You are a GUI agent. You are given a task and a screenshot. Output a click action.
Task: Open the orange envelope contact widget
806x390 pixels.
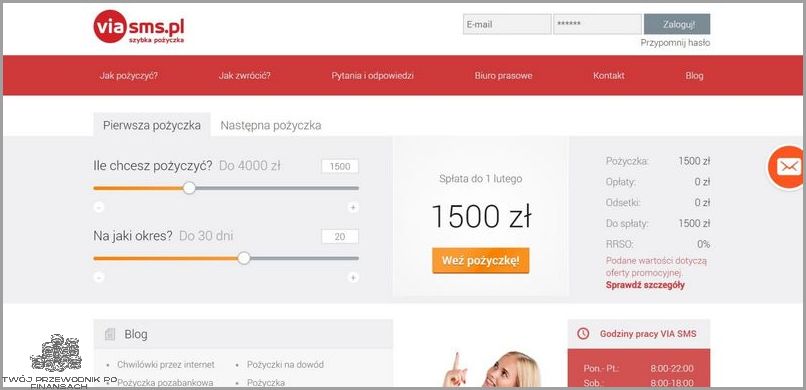(788, 167)
